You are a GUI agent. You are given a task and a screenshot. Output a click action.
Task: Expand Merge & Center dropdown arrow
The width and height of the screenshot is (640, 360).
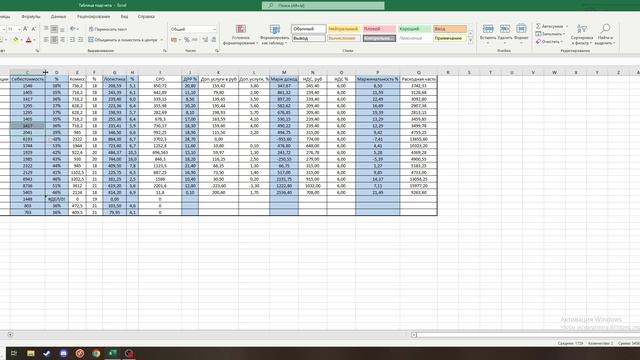162,40
